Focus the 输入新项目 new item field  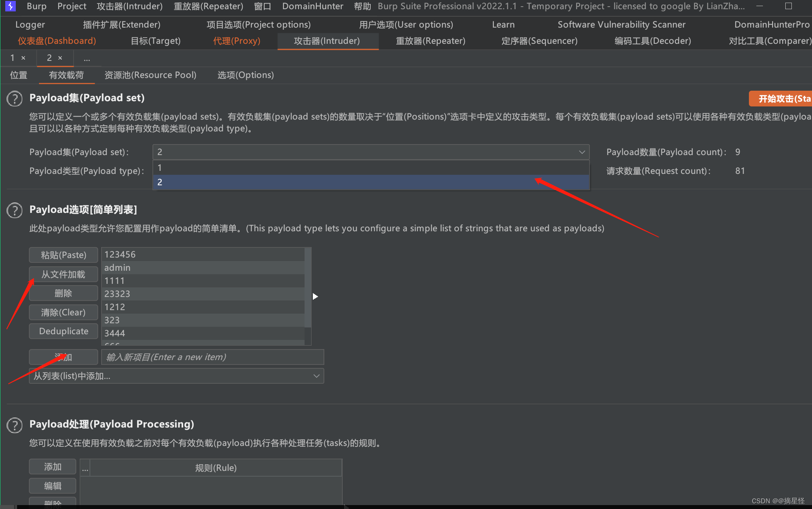(x=213, y=357)
